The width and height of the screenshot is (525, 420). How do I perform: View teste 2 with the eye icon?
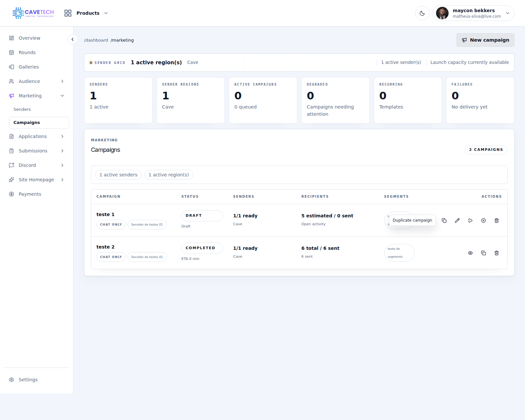pos(470,253)
